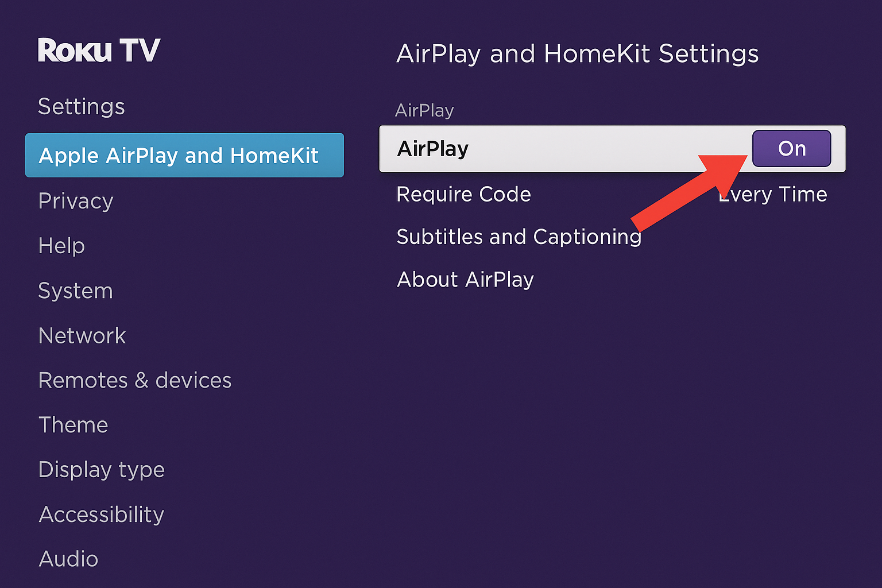Open Network settings
The image size is (882, 588).
[x=82, y=335]
